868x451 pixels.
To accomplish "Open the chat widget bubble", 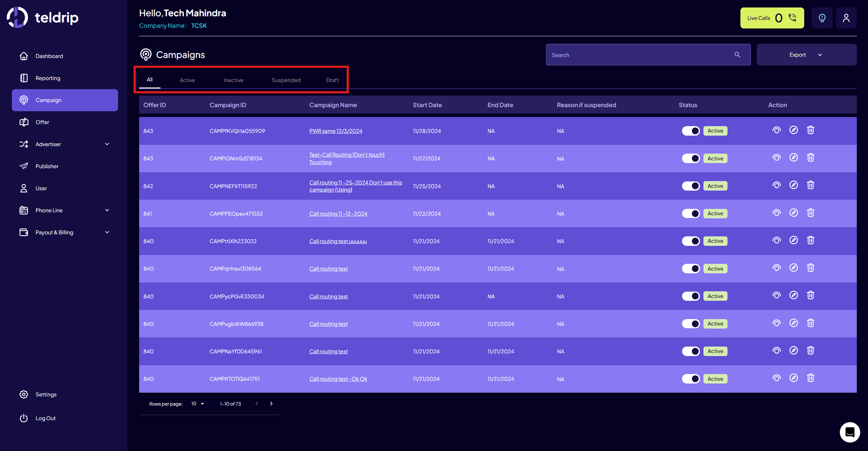I will pos(849,432).
